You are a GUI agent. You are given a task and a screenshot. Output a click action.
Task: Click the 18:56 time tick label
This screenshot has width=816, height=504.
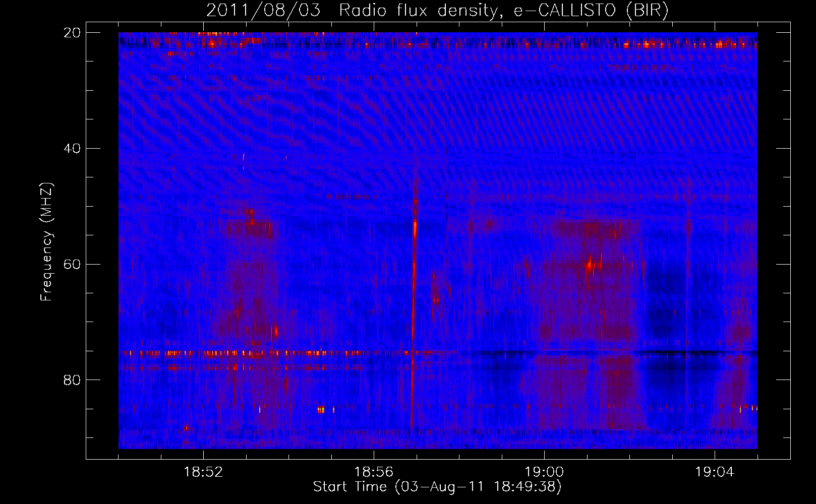pyautogui.click(x=374, y=472)
